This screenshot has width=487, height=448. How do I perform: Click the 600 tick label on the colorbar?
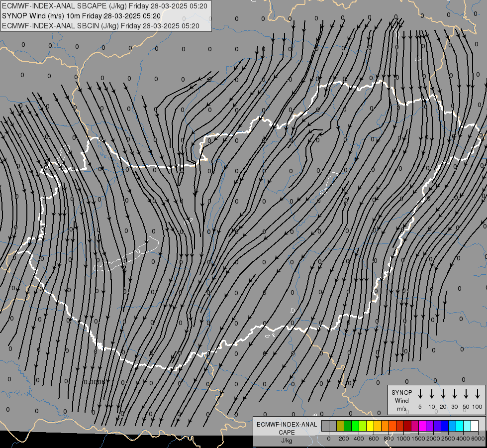pos(374,439)
